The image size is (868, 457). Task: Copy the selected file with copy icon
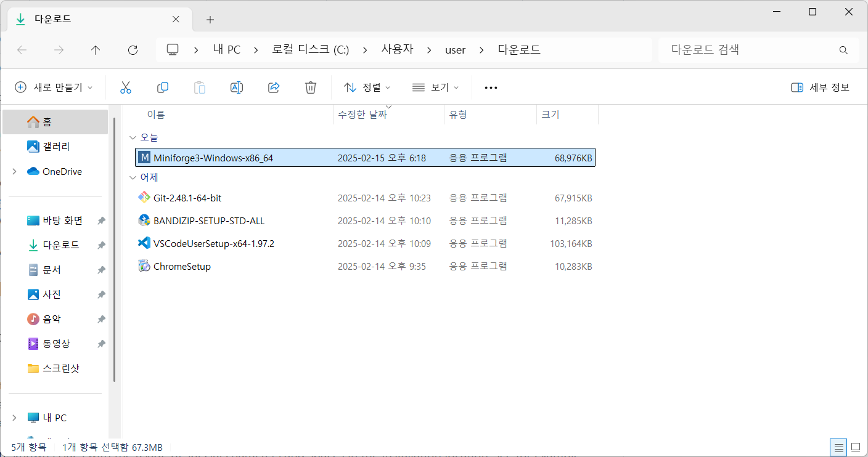coord(163,87)
